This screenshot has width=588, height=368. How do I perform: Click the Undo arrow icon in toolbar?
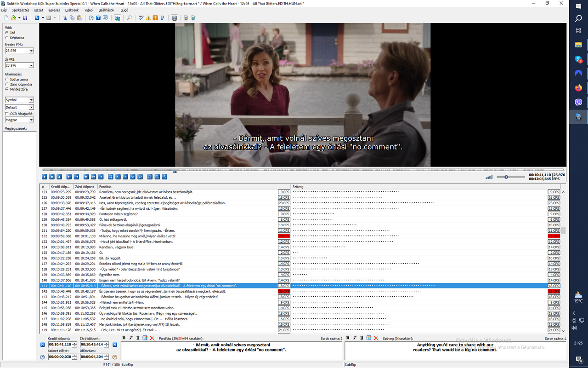(37, 18)
